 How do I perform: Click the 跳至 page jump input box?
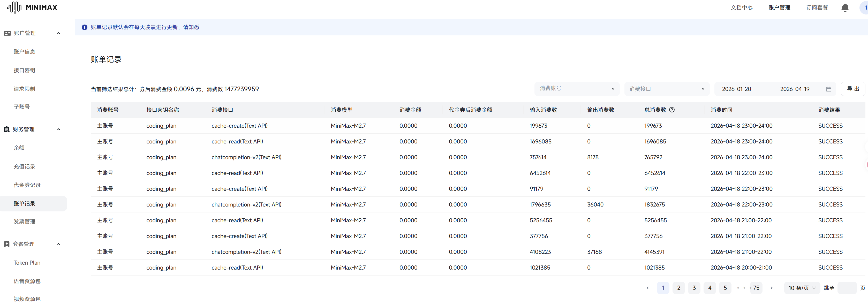847,288
